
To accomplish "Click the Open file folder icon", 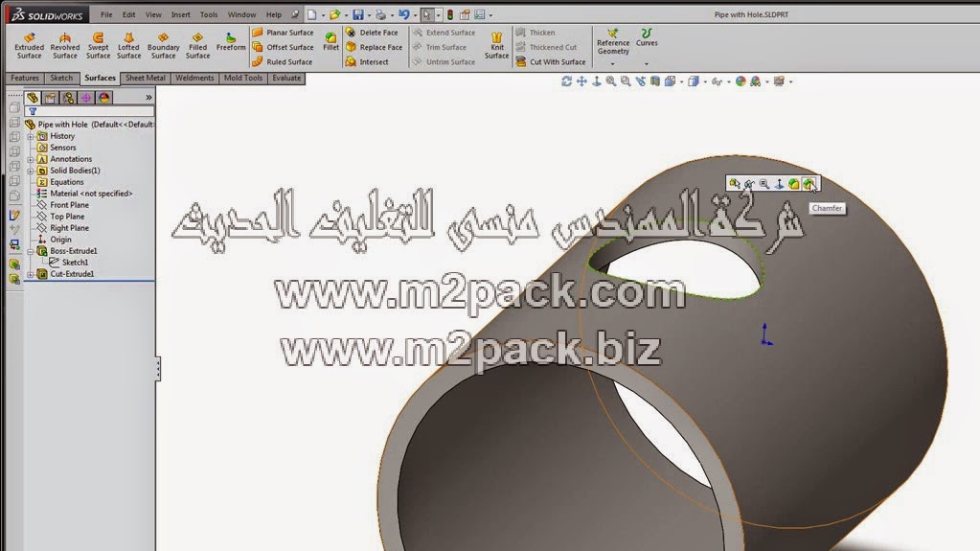I will pos(335,14).
